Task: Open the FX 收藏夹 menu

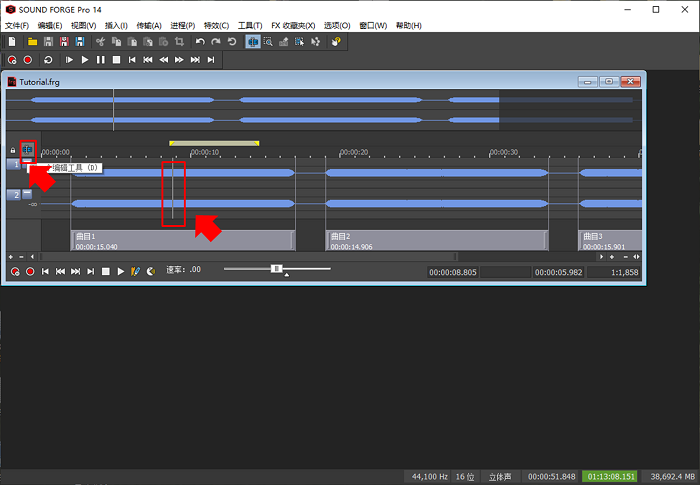Action: point(292,25)
